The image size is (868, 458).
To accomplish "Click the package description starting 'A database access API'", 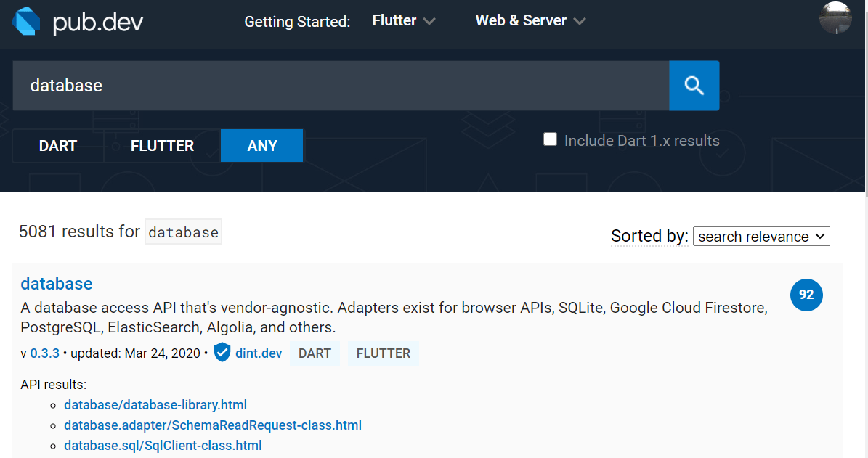I will 394,317.
